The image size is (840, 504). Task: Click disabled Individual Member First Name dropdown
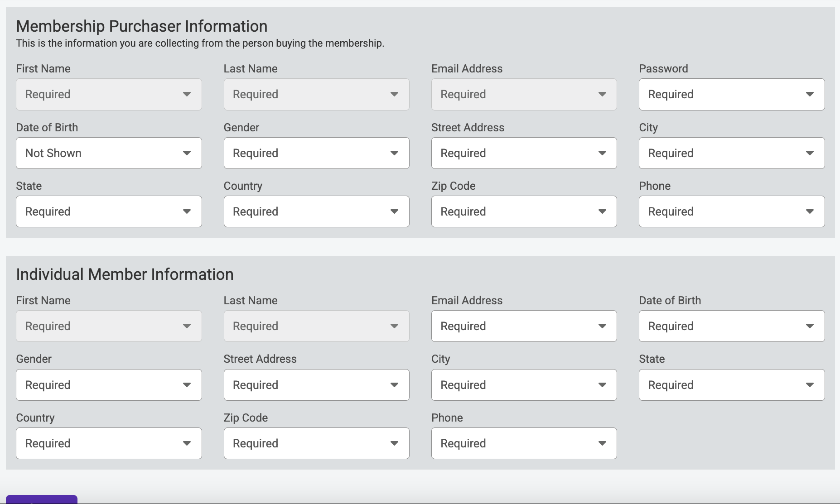(109, 326)
